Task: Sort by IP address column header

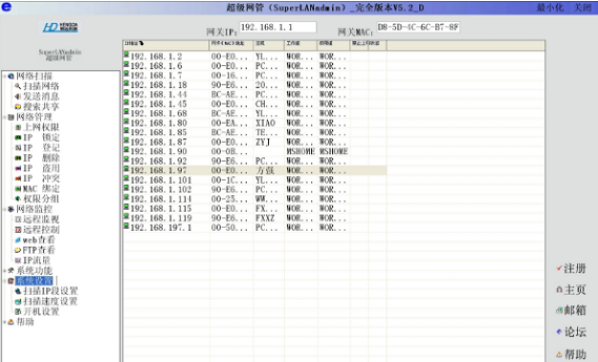Action: click(166, 44)
